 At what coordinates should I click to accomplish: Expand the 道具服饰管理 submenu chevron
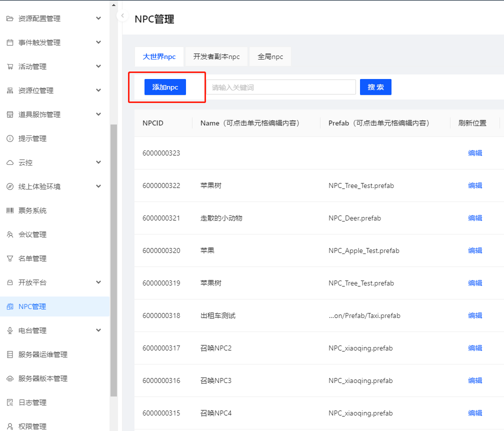pyautogui.click(x=98, y=114)
